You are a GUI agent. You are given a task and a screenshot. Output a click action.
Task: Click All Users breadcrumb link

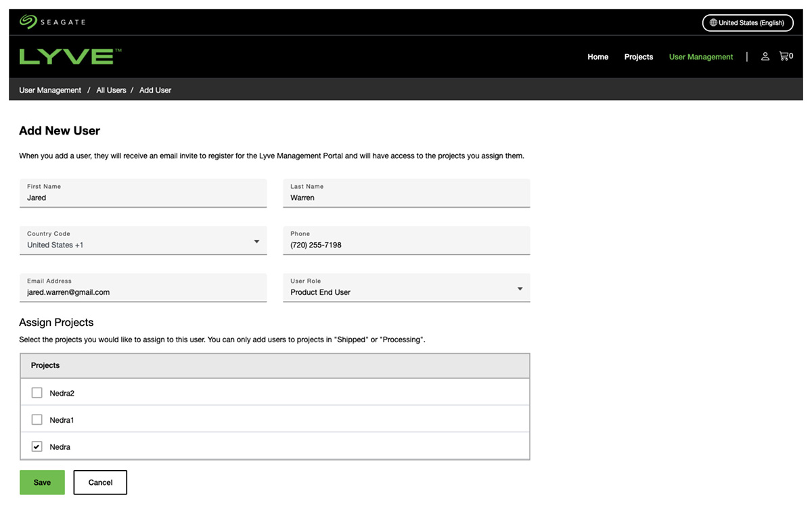point(111,90)
